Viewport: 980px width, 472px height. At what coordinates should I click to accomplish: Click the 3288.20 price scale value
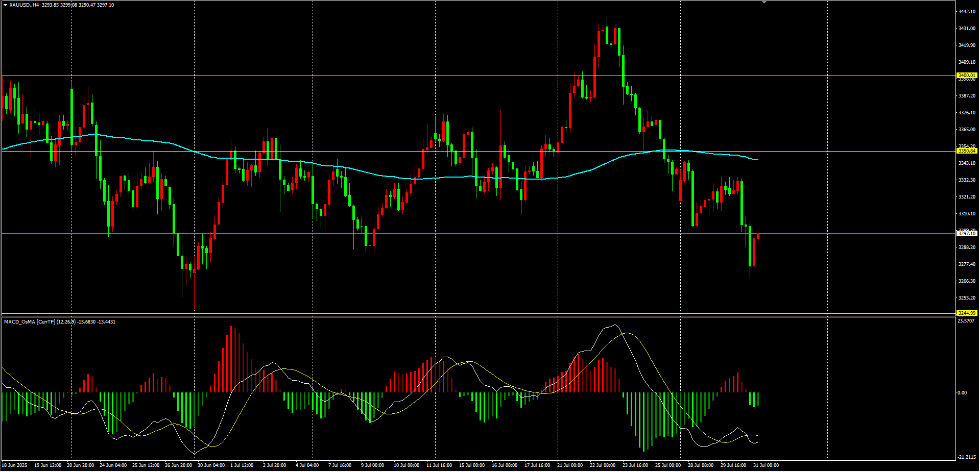967,247
